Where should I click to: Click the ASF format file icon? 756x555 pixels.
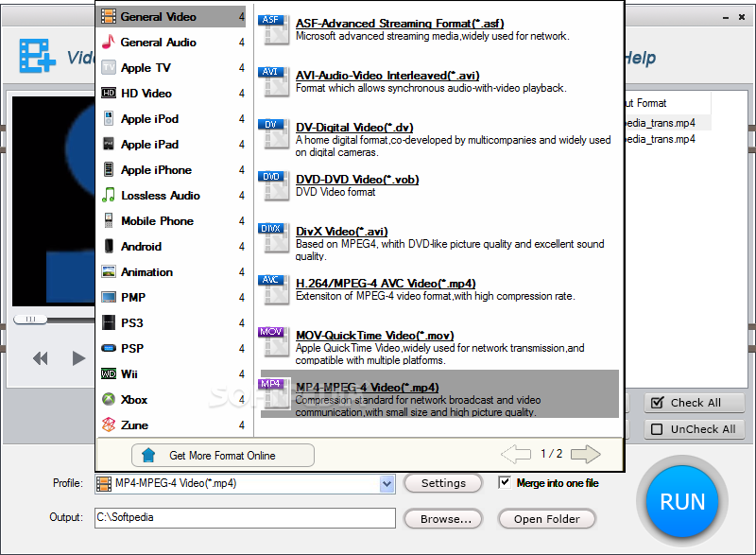pos(274,29)
